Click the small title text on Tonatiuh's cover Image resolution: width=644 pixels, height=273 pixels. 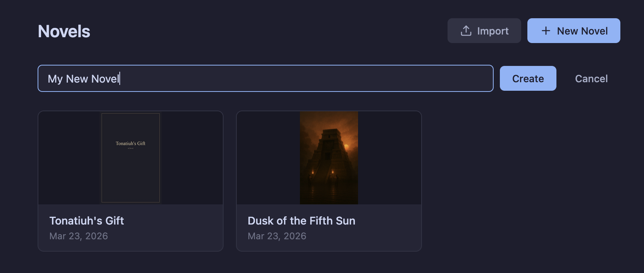[x=131, y=143]
